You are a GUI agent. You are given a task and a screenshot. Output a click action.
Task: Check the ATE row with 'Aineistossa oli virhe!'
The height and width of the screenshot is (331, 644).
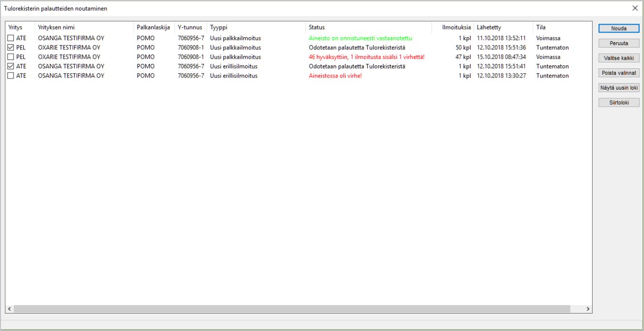[11, 76]
